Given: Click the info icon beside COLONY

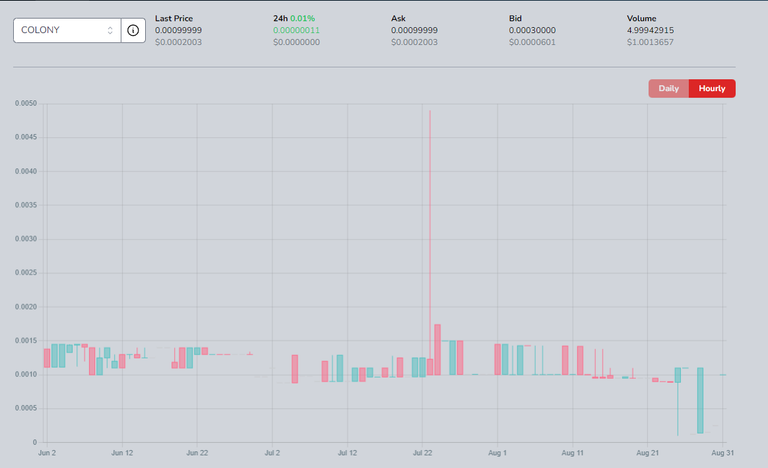Looking at the screenshot, I should tap(133, 30).
